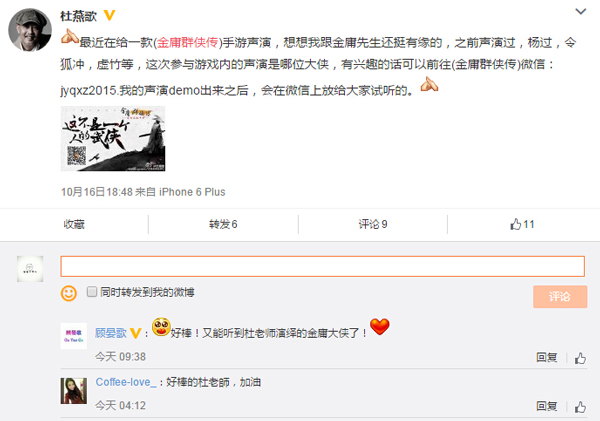
Task: Open the 杜燕歌 username link
Action: tap(78, 16)
